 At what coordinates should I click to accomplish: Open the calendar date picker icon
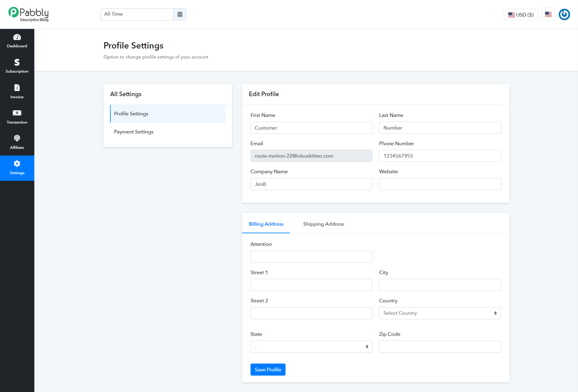coord(180,14)
